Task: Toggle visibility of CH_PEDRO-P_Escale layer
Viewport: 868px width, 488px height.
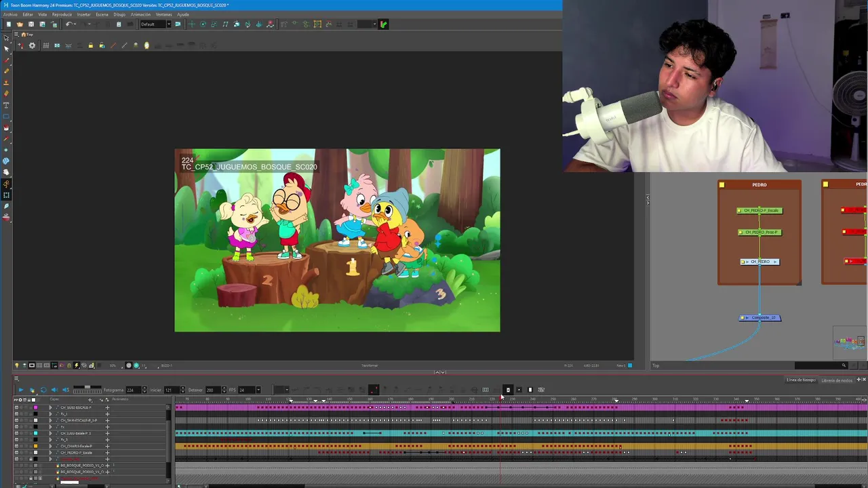Action: (x=16, y=453)
